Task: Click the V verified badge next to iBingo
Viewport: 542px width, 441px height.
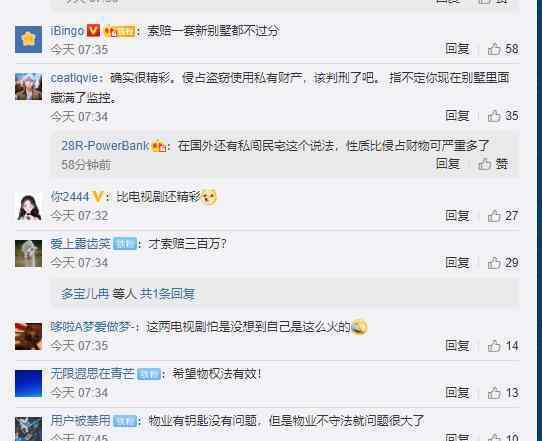Action: 93,31
